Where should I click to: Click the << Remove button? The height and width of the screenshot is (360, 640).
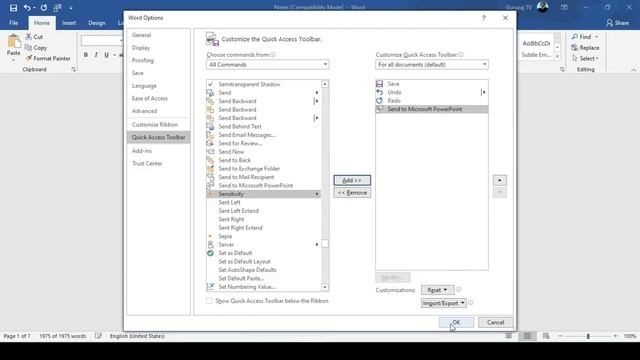pos(352,193)
